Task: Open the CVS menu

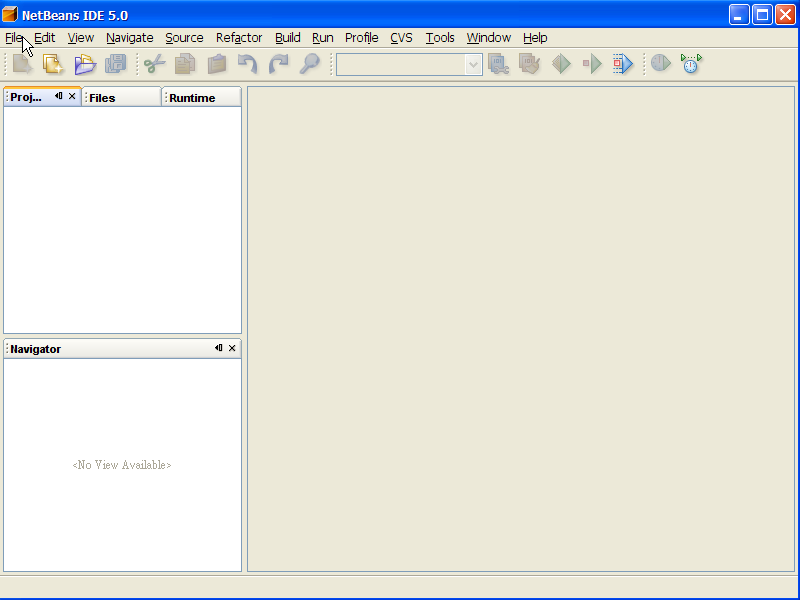Action: pos(401,38)
